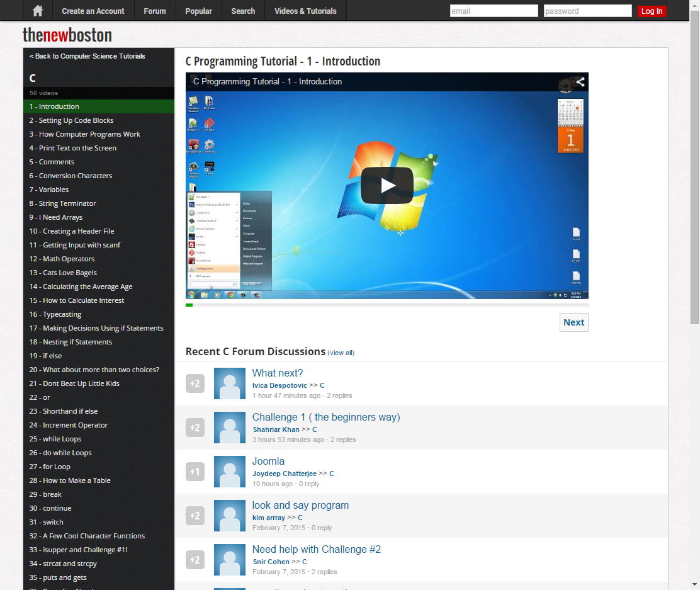Focus the email input field
The image size is (700, 590).
[x=494, y=11]
